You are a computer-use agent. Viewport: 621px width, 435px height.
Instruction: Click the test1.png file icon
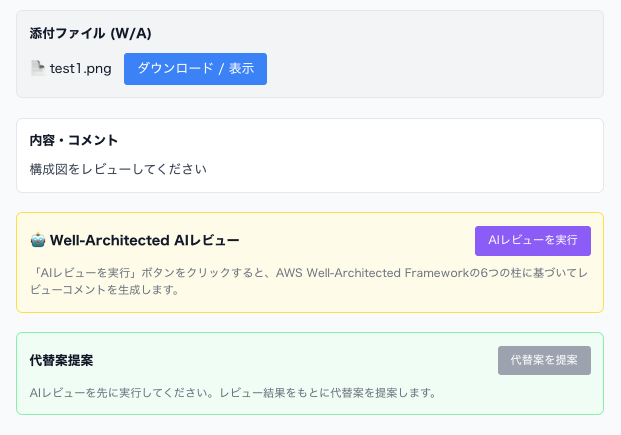(x=38, y=69)
